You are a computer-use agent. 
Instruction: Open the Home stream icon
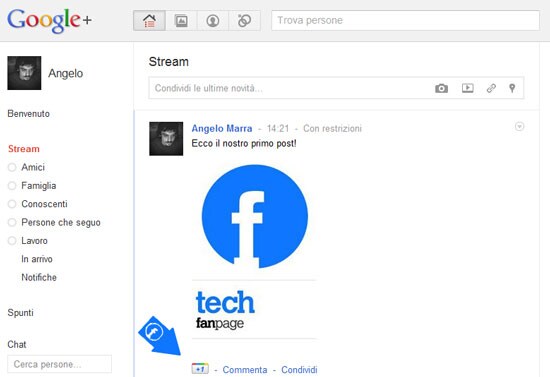tap(149, 21)
